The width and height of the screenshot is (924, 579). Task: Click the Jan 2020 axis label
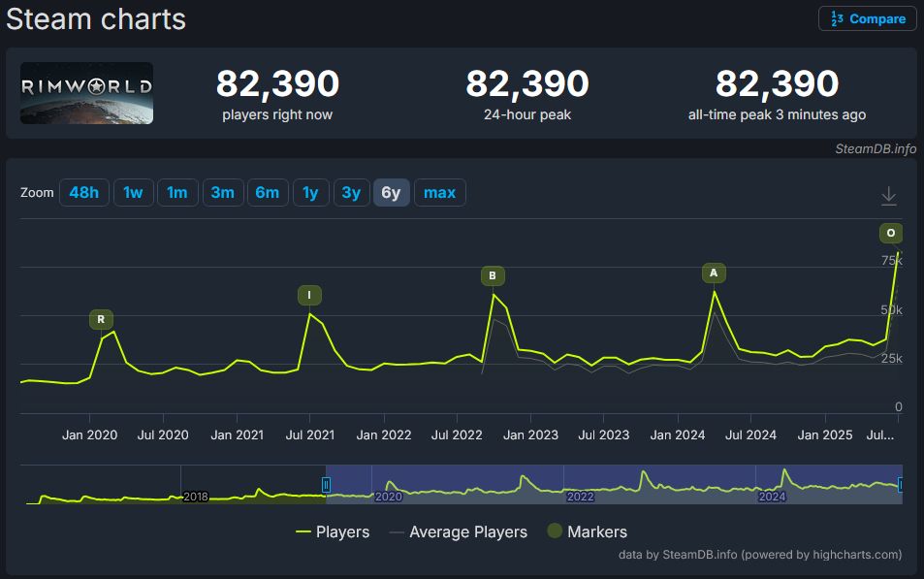point(89,435)
